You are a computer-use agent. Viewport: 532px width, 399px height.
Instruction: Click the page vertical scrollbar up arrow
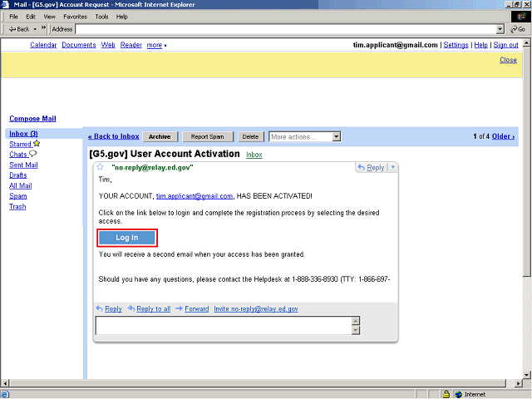[x=526, y=42]
